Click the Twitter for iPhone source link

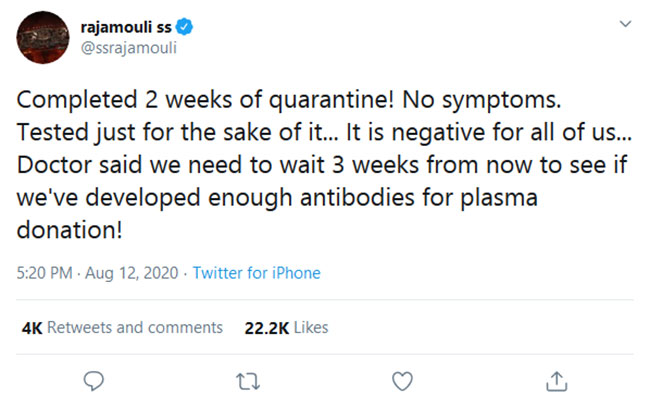coord(256,272)
